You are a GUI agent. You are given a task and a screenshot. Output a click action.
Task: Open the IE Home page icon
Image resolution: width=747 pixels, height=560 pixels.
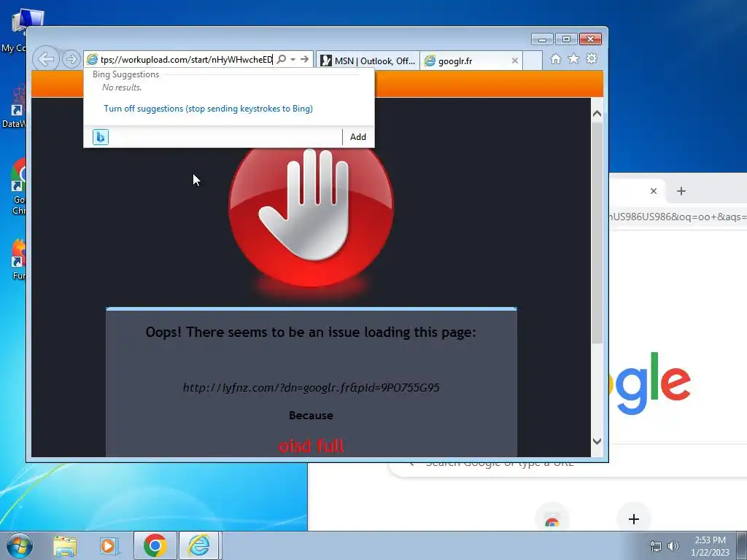pyautogui.click(x=555, y=59)
